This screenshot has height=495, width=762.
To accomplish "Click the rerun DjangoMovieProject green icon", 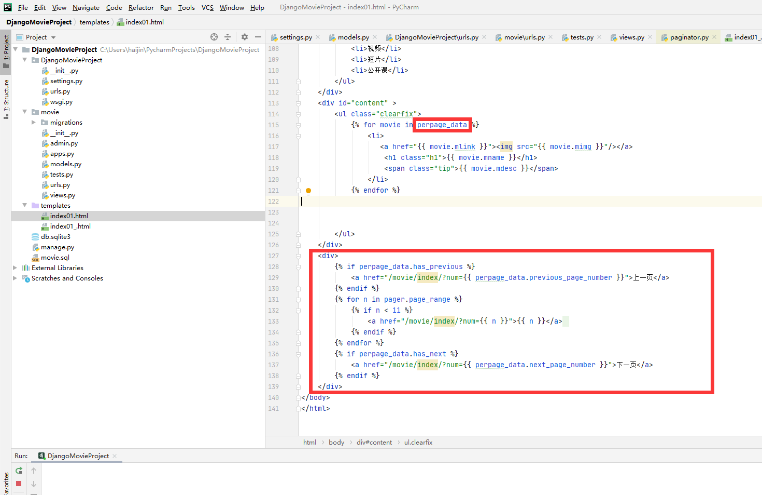I will point(19,470).
